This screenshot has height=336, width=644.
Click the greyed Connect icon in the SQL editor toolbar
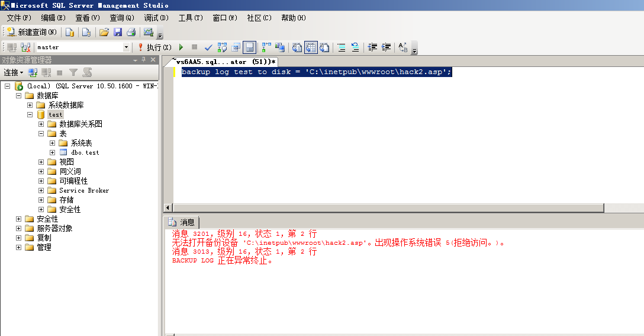(x=12, y=47)
